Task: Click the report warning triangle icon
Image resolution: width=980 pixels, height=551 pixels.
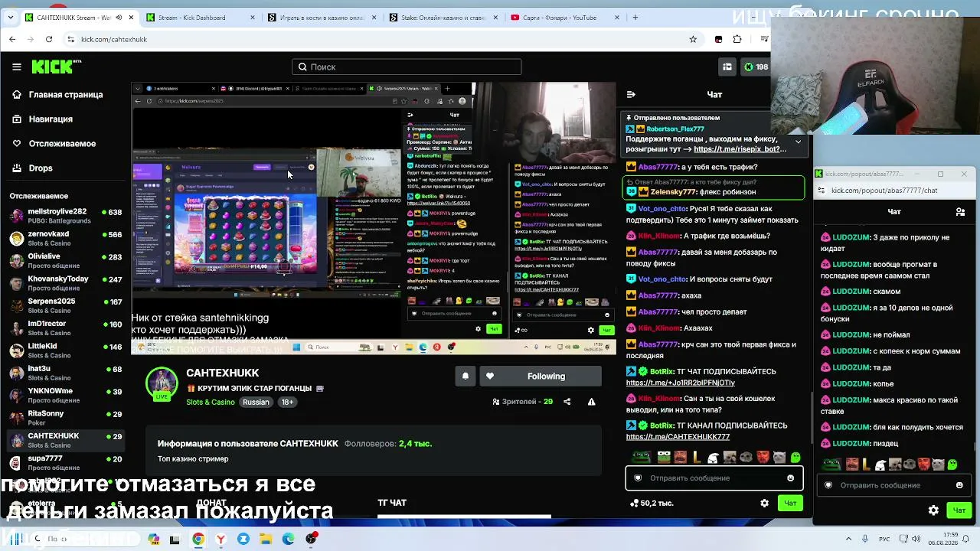Action: pyautogui.click(x=591, y=402)
